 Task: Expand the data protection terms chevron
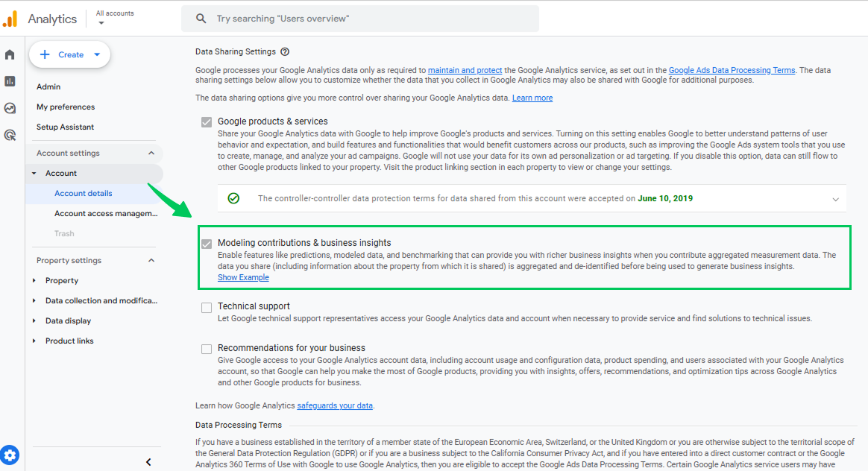(835, 199)
